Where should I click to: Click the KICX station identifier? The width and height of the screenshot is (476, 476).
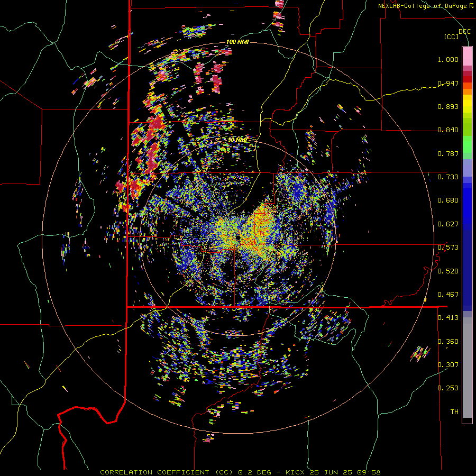point(296,472)
